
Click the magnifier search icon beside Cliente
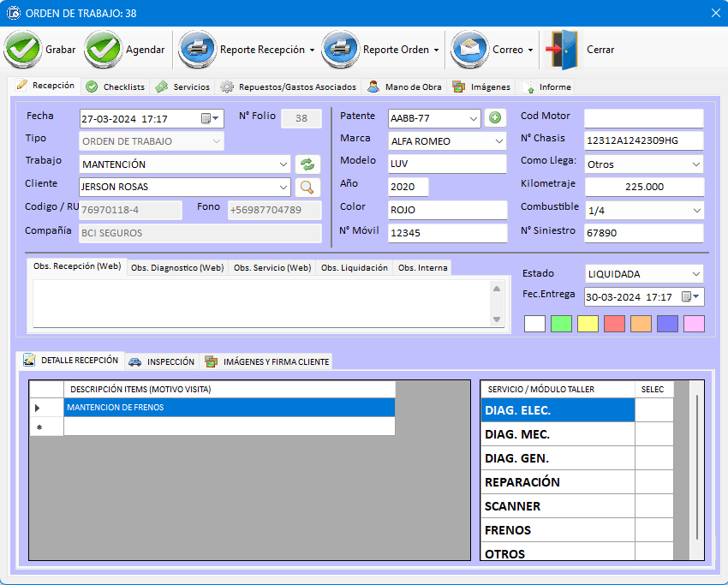coord(307,187)
